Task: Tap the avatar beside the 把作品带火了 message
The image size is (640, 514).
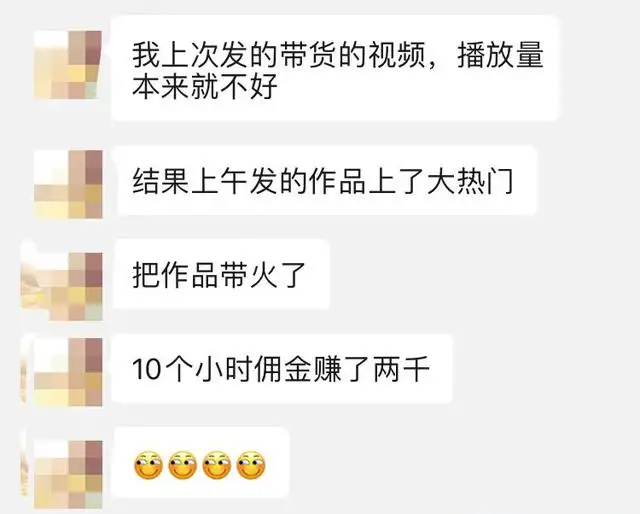Action: point(68,286)
